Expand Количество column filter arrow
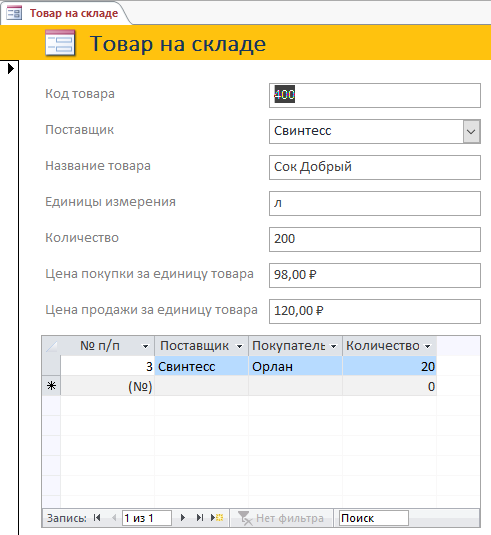Screen dimensions: 491x535 pyautogui.click(x=428, y=346)
